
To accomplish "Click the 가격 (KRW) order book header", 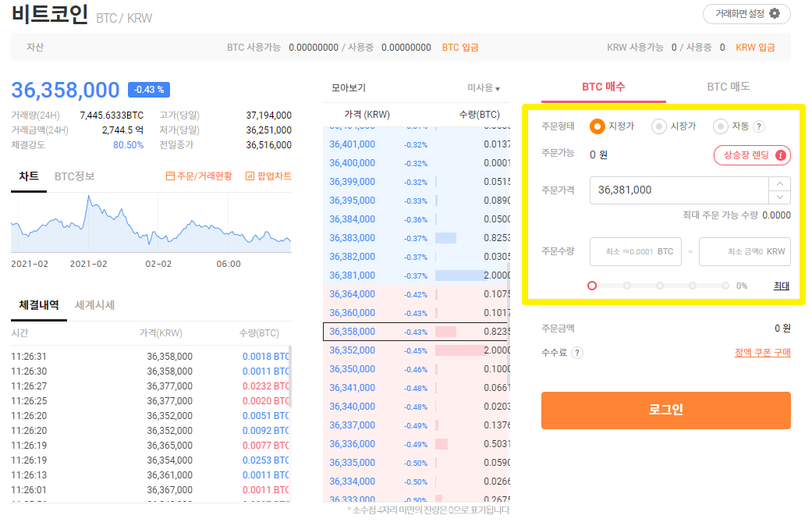I will (x=367, y=115).
